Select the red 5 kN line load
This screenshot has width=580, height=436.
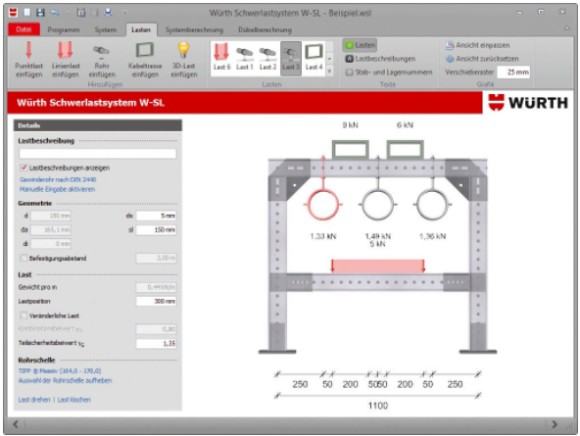click(378, 266)
